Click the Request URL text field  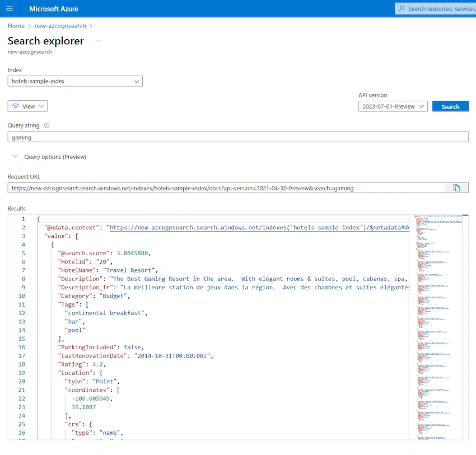[x=226, y=188]
